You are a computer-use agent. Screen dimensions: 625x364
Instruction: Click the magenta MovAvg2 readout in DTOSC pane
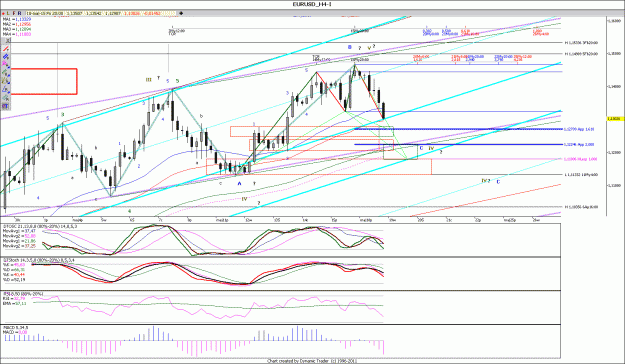pos(19,236)
